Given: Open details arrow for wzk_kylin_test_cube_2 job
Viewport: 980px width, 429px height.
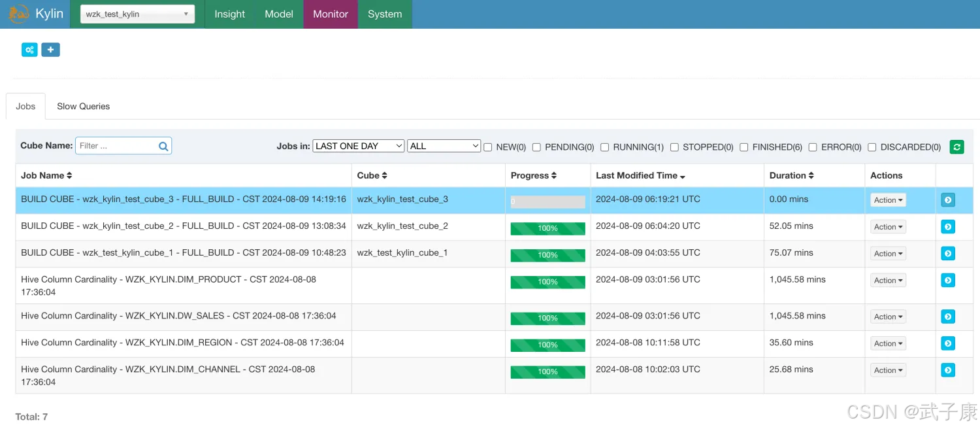Looking at the screenshot, I should [947, 227].
